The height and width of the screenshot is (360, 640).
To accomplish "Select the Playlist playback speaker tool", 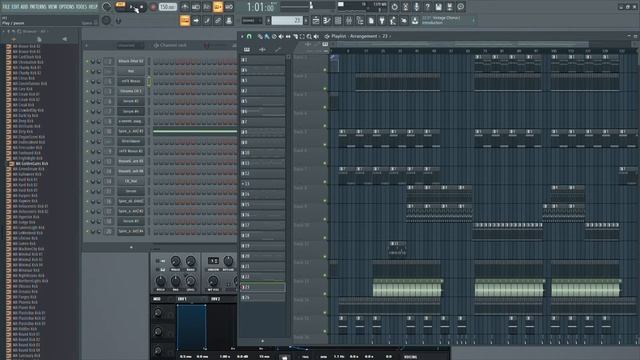I will click(x=316, y=36).
